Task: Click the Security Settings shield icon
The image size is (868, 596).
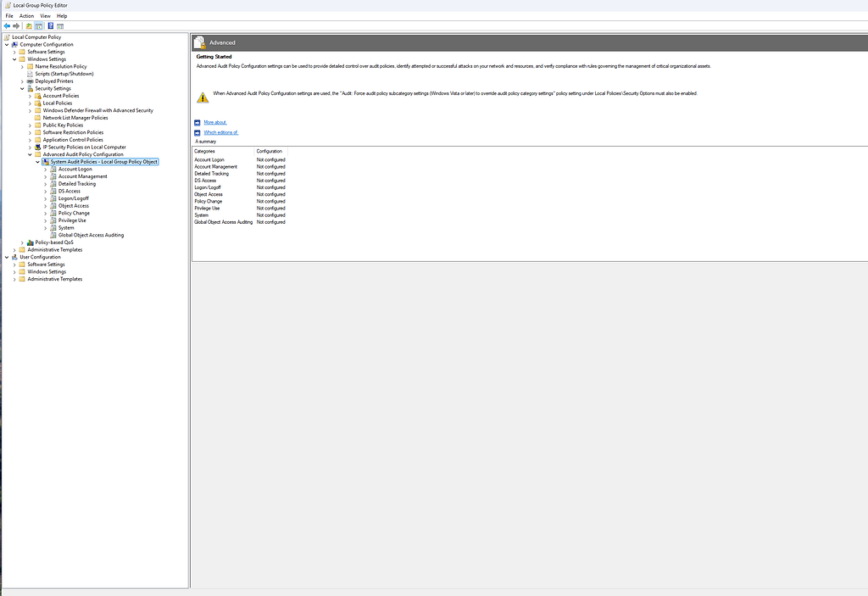Action: pos(31,89)
